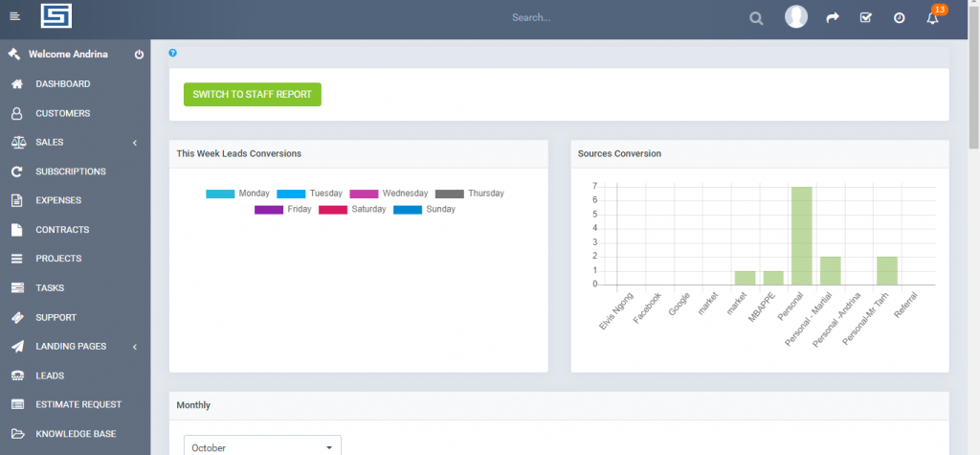This screenshot has height=455, width=980.
Task: Open notifications bell with 13 badge
Action: 932,18
